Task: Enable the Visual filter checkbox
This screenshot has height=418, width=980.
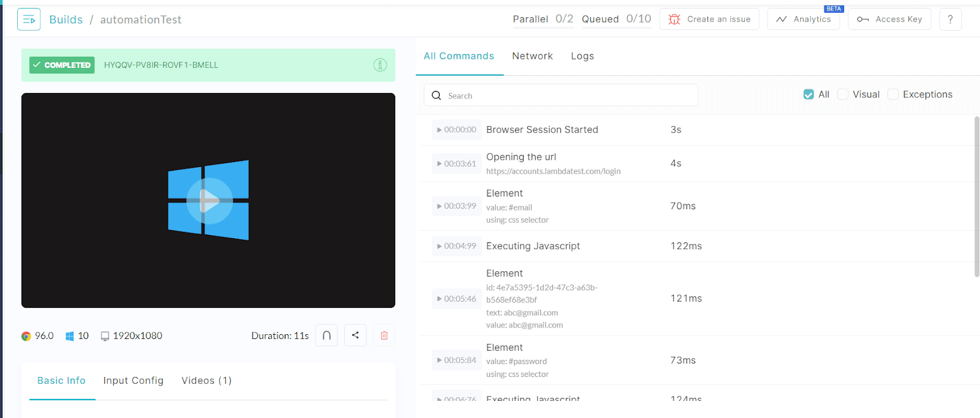Action: [843, 94]
